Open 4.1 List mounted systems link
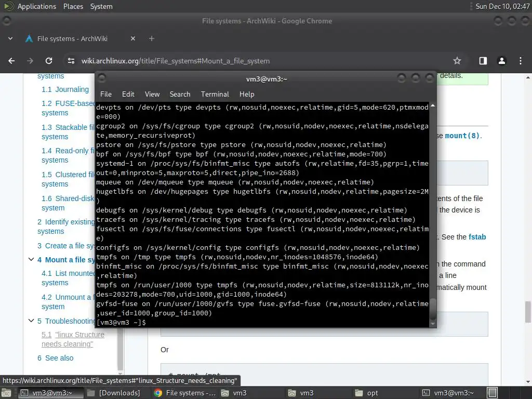Viewport: 532px width, 399px height. 68,278
